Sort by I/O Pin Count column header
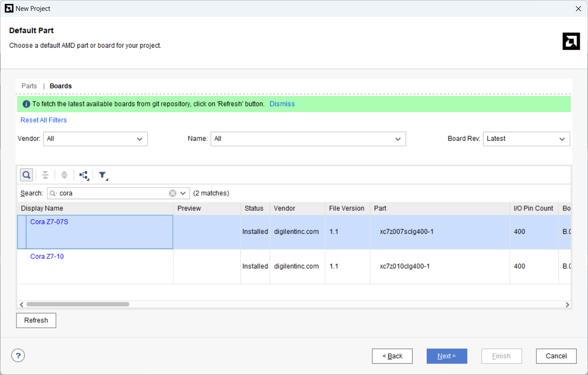 [534, 208]
